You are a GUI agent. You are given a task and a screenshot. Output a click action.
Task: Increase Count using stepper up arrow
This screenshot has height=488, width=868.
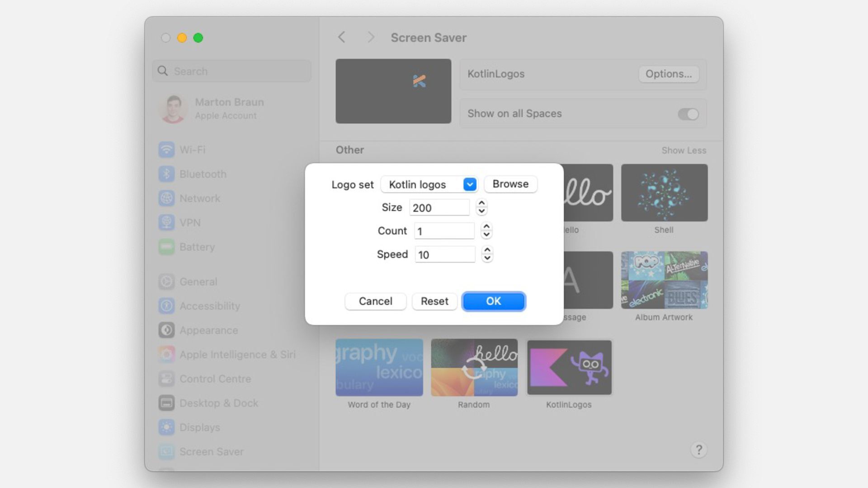pos(486,227)
